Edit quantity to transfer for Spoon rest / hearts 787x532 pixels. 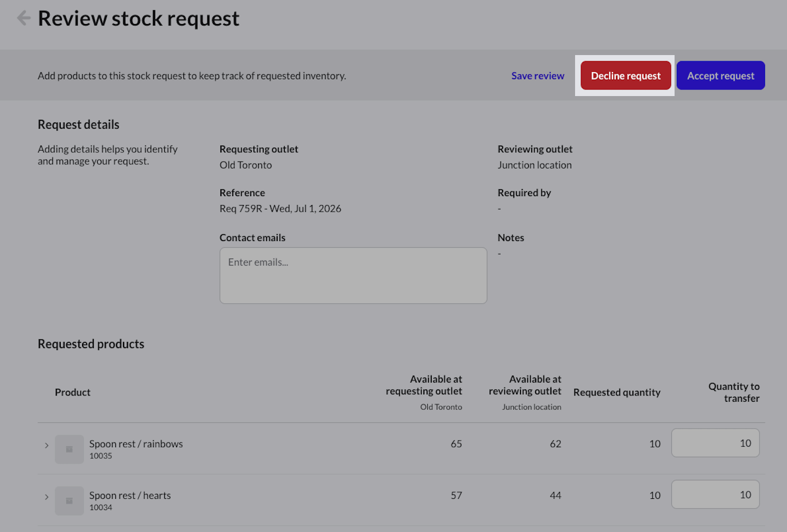tap(715, 494)
